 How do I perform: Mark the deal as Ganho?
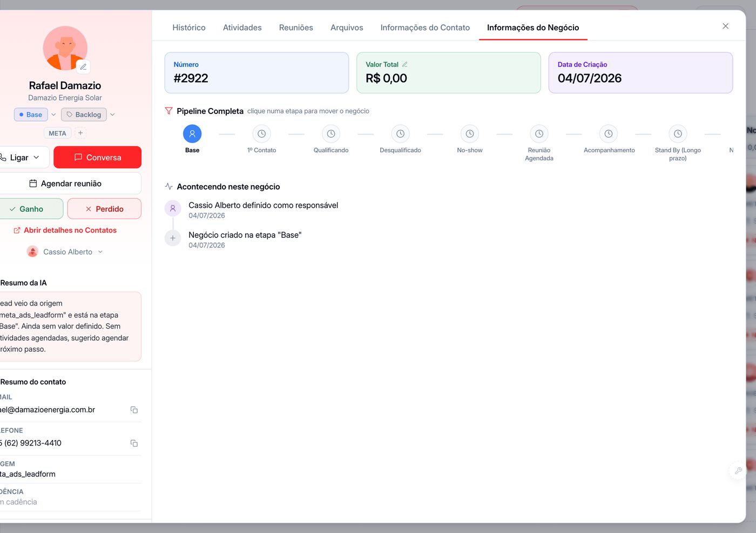(x=31, y=209)
